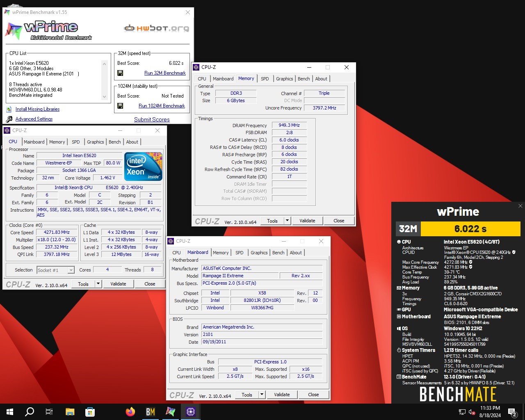
Task: Click save icon next to Run 32M Benchmark
Action: point(120,73)
